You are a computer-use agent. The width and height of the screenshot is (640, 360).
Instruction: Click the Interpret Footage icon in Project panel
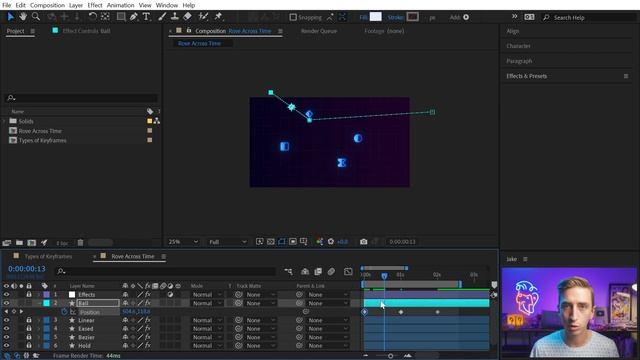[x=7, y=243]
